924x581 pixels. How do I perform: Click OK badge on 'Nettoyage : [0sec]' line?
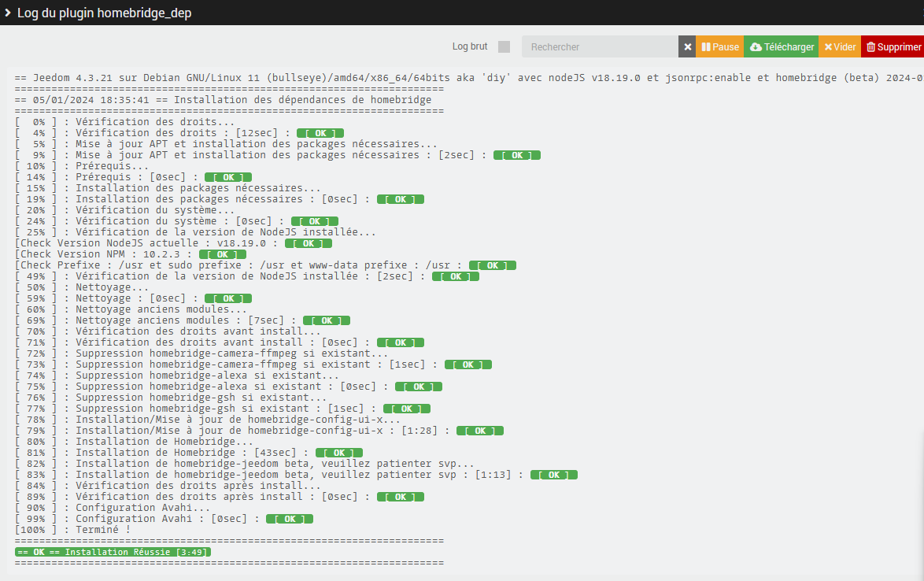tap(228, 298)
